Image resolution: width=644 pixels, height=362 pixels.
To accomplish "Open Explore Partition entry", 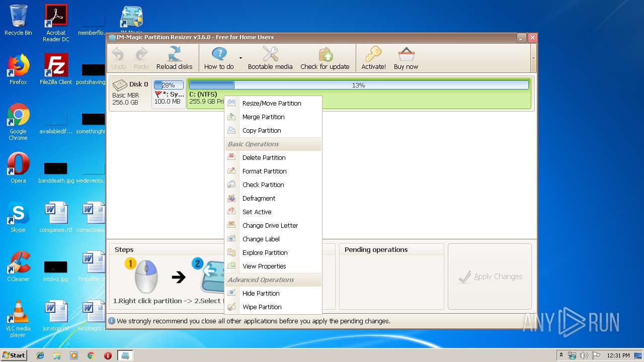I will pos(273,252).
